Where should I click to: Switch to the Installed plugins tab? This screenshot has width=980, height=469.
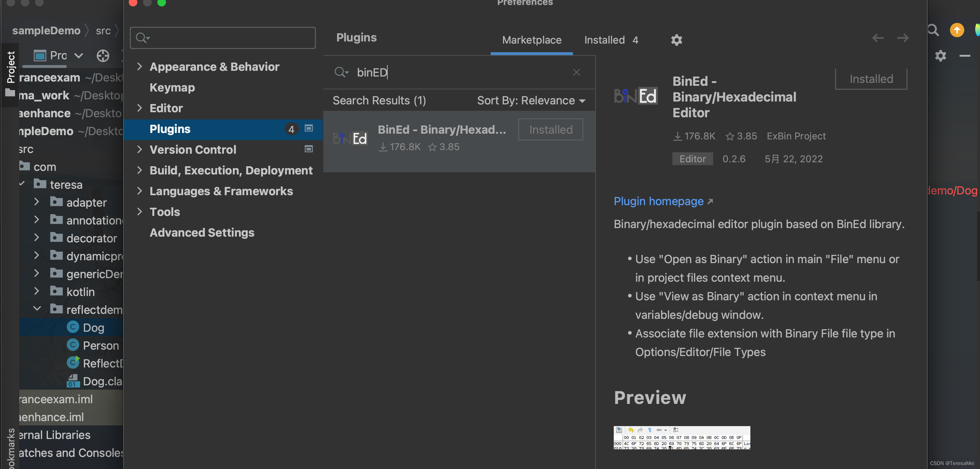click(x=604, y=40)
